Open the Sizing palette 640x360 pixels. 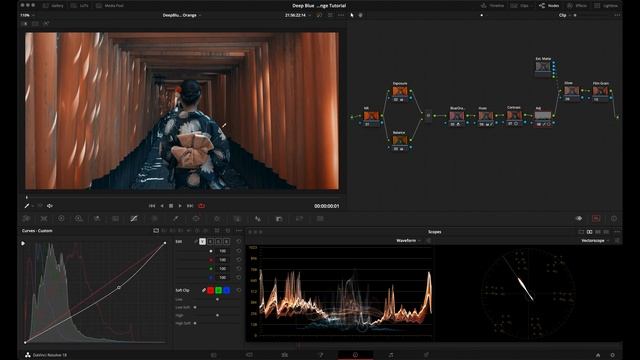[x=299, y=219]
